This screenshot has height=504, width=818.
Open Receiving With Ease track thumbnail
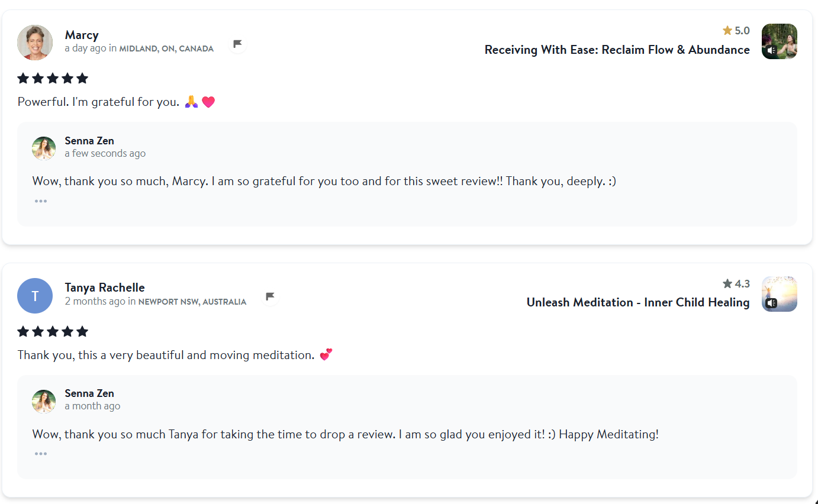[779, 41]
